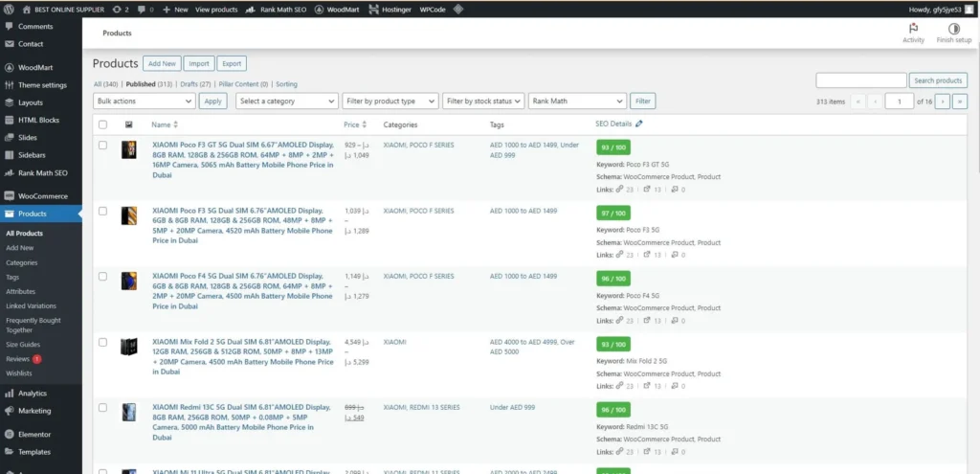Click the WordPress logo icon in admin bar
Viewport: 980px width, 474px height.
point(10,9)
